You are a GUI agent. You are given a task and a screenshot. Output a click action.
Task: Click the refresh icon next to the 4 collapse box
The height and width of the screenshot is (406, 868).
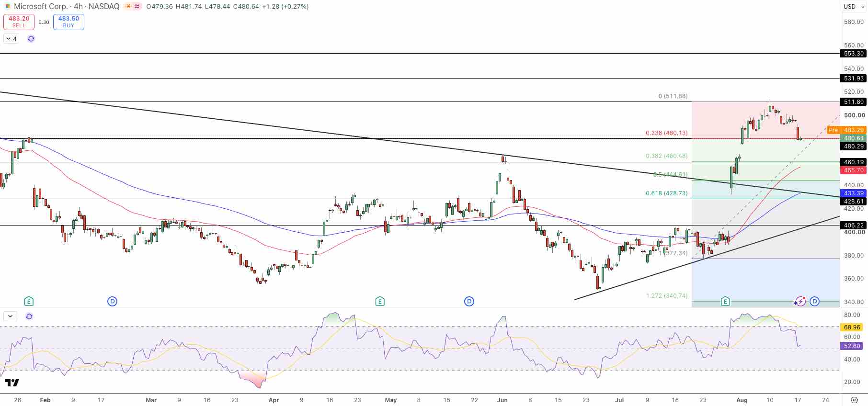point(31,39)
